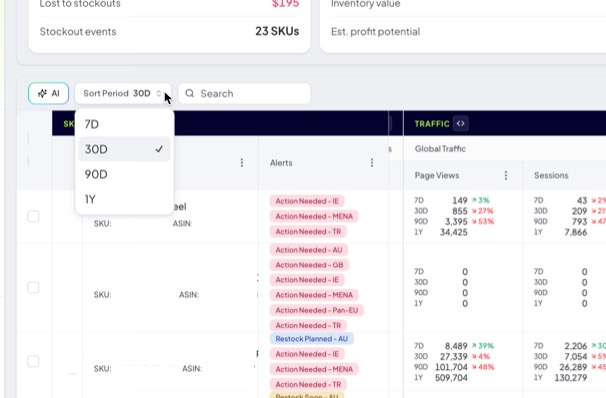
Task: Click the 27,339 page views value
Action: click(454, 356)
